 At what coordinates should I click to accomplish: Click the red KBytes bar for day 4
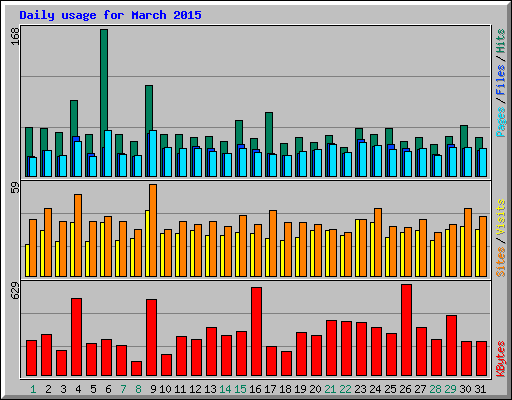(x=76, y=337)
